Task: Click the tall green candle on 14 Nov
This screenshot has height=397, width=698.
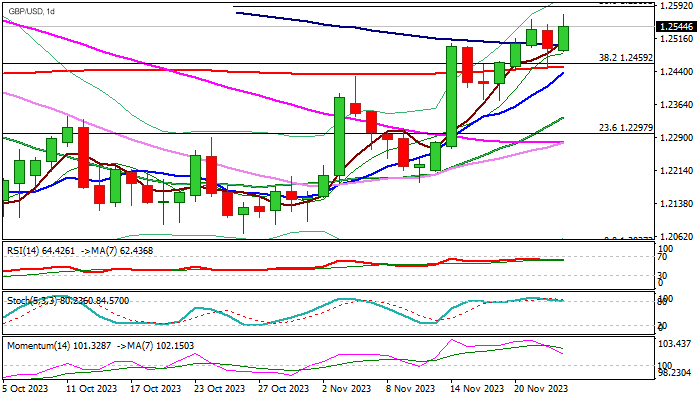Action: [x=451, y=96]
